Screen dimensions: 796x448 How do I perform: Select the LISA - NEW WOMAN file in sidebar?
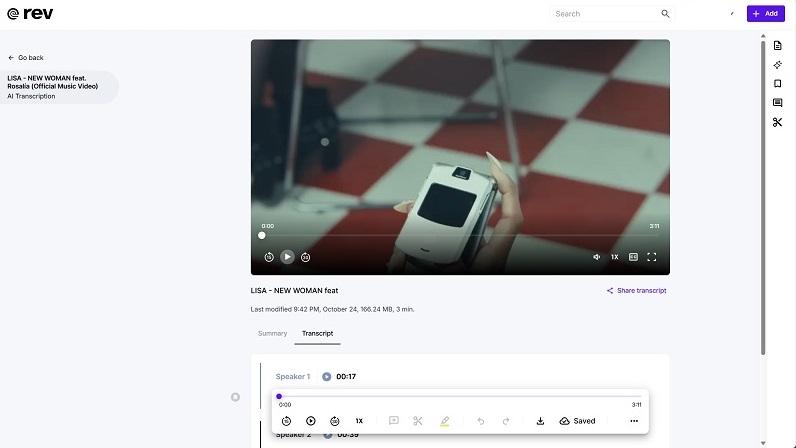coord(59,87)
